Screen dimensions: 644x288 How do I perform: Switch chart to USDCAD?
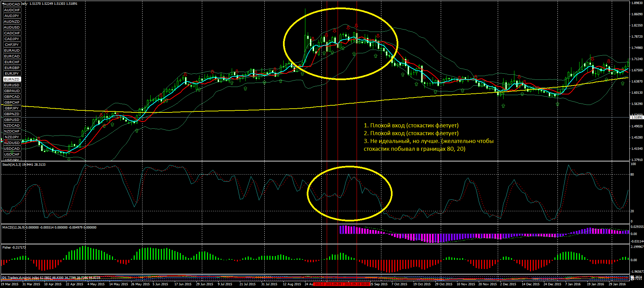[12, 148]
